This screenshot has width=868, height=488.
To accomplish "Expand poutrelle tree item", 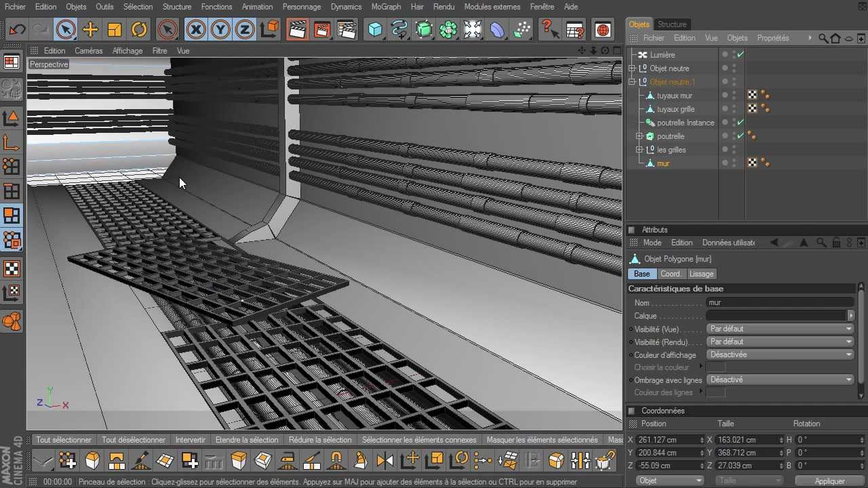I will 639,136.
